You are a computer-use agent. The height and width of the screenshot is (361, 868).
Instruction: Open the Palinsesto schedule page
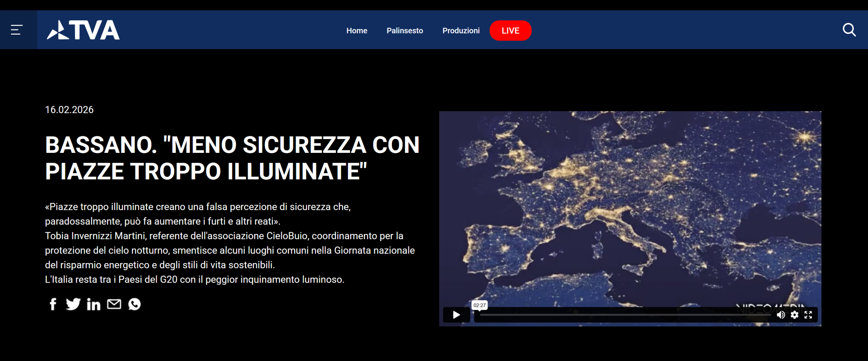[x=405, y=31]
